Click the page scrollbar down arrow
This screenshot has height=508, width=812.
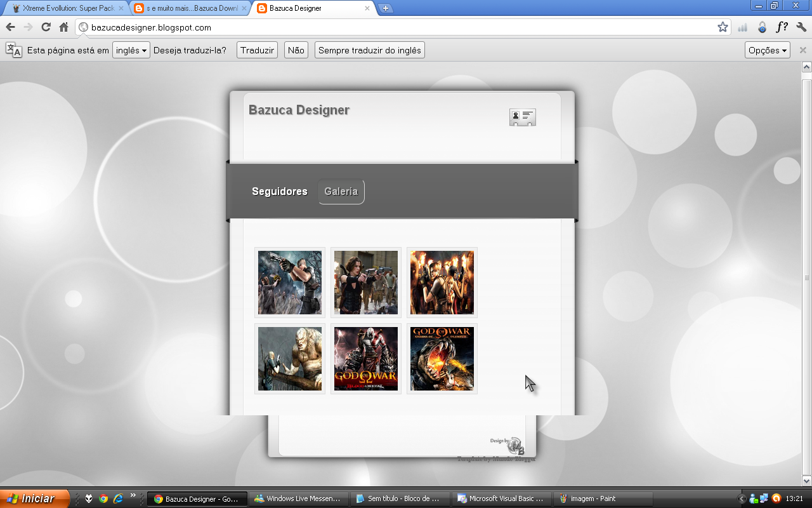coord(806,481)
